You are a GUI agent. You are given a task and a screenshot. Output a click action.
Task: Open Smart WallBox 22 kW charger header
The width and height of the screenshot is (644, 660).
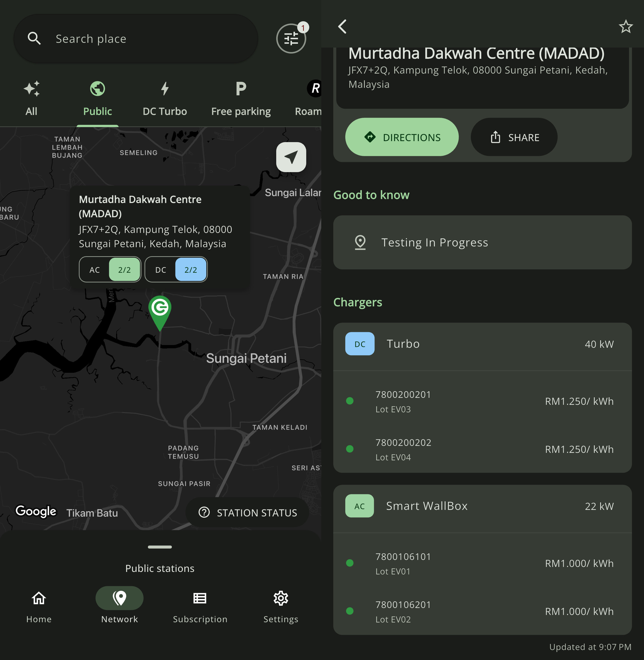pos(482,508)
